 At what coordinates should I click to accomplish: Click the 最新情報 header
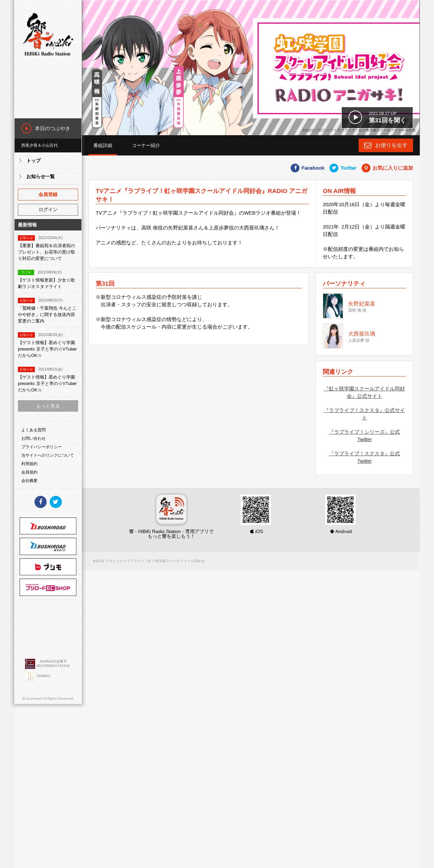click(x=48, y=225)
